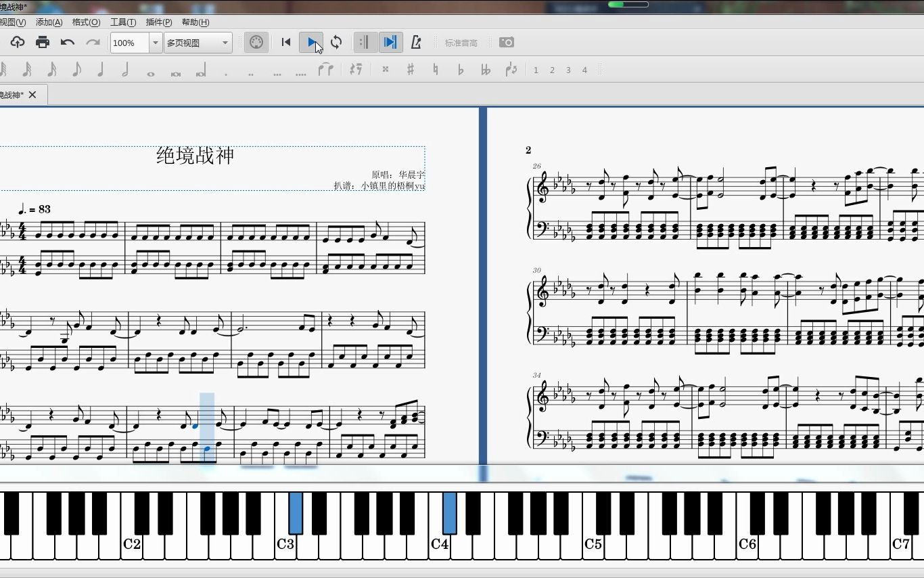Click the blue play button

click(311, 43)
